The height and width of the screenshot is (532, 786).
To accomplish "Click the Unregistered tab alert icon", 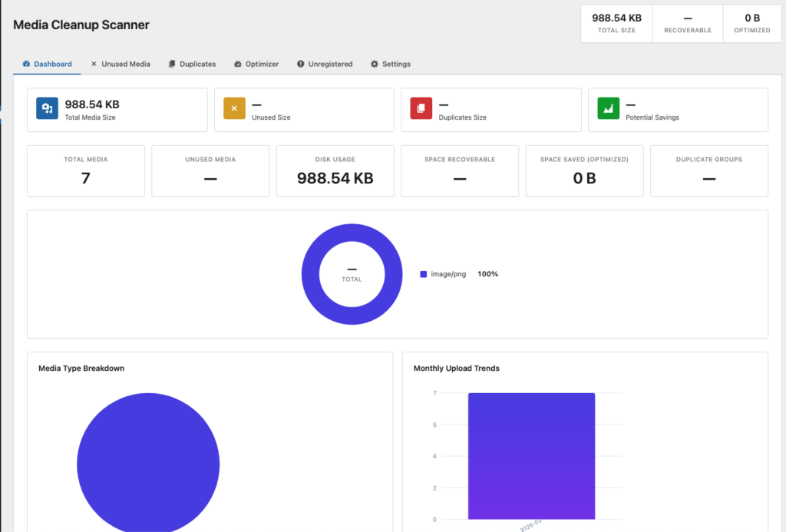I will pyautogui.click(x=301, y=64).
